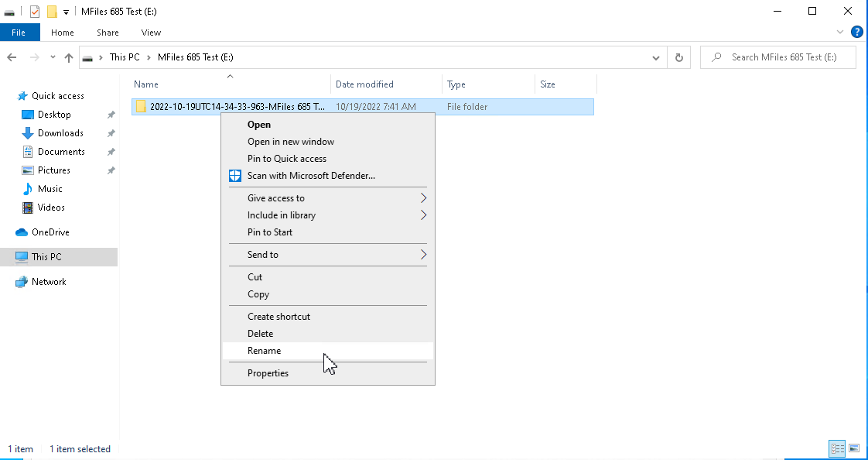
Task: Expand the ribbon with the chevron
Action: pyautogui.click(x=840, y=33)
